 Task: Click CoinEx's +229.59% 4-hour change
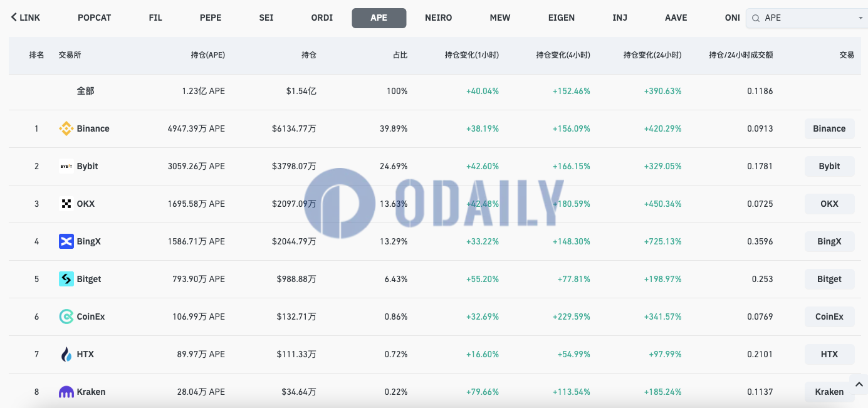pyautogui.click(x=571, y=316)
